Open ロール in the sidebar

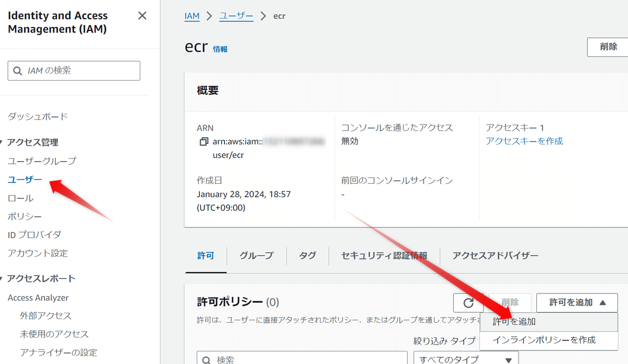20,198
